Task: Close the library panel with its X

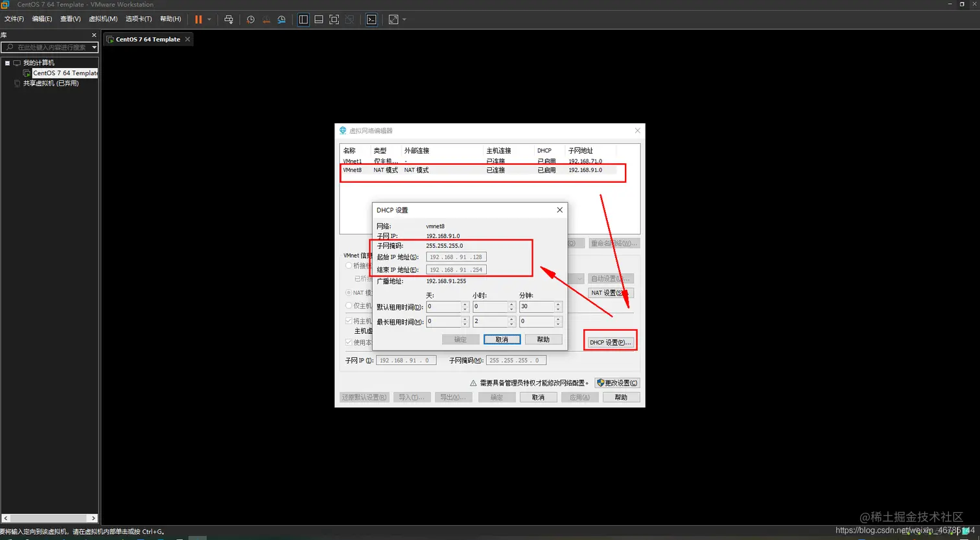Action: [x=94, y=35]
